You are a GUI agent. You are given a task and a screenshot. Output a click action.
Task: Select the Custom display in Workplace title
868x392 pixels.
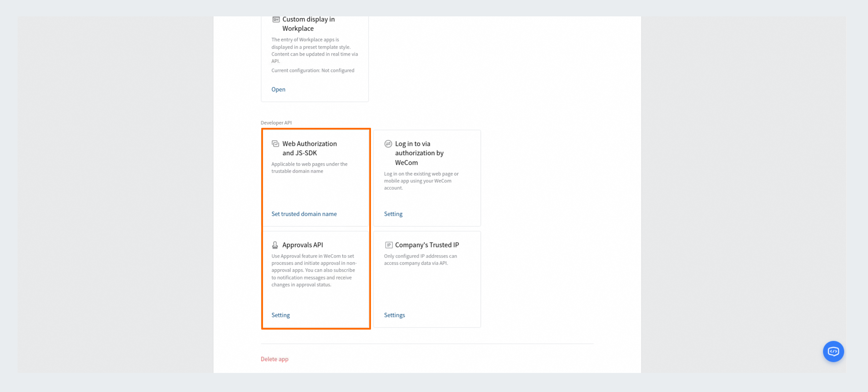(308, 24)
